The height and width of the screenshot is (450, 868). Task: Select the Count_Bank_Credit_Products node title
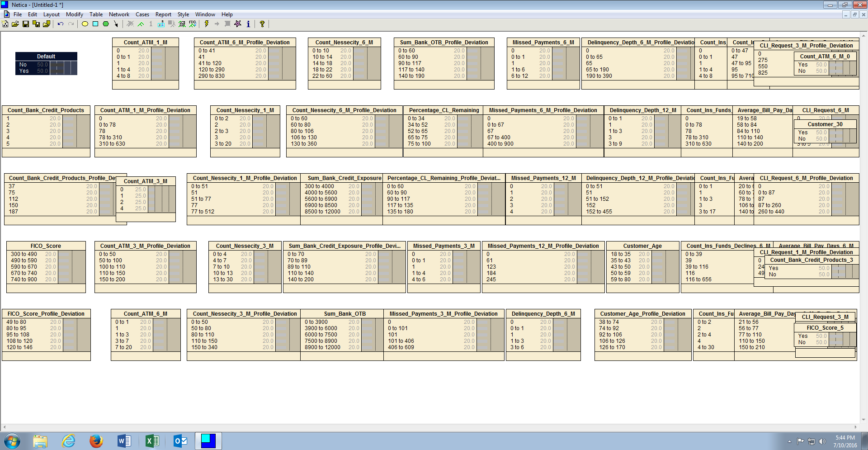(x=46, y=110)
